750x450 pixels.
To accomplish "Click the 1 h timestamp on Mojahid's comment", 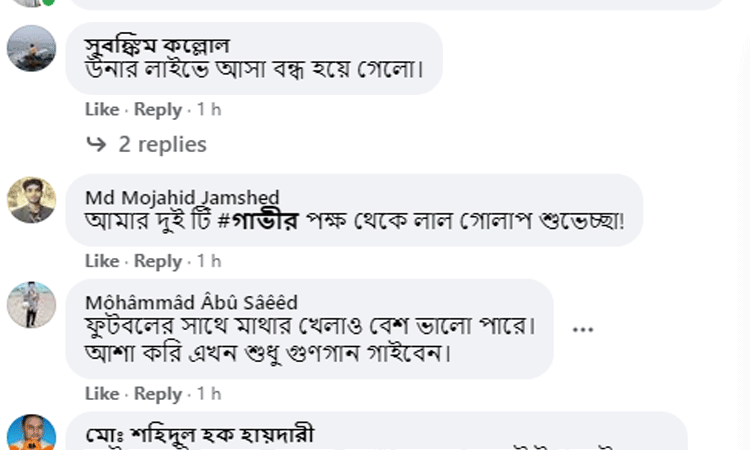I will click(x=209, y=261).
